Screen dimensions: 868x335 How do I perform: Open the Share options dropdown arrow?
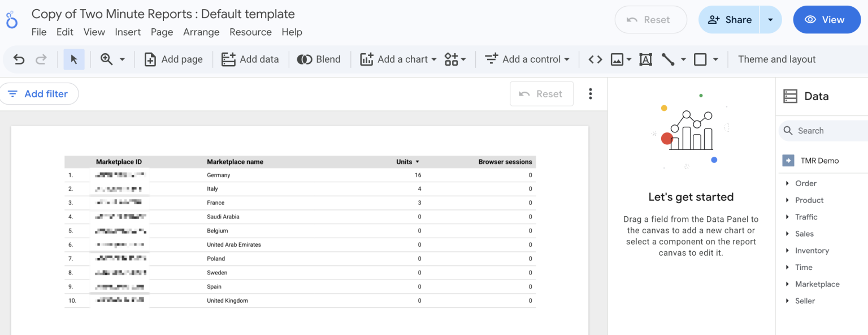770,20
